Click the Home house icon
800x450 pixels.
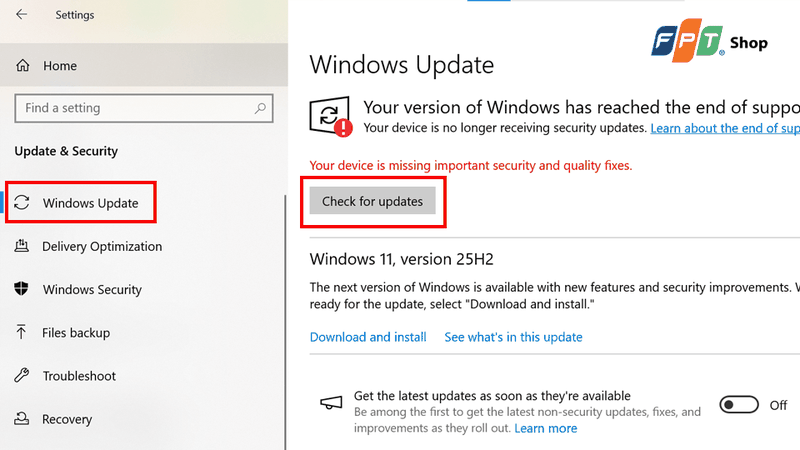[x=22, y=65]
